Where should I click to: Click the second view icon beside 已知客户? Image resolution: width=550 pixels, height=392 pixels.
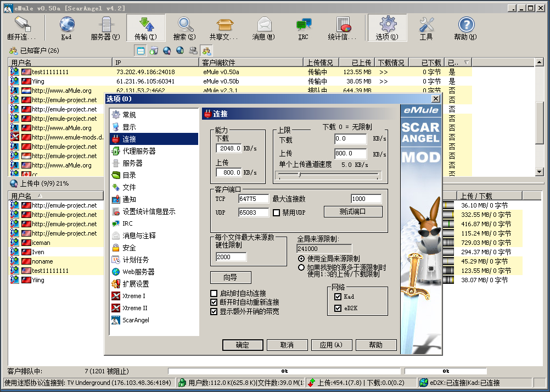(x=154, y=51)
